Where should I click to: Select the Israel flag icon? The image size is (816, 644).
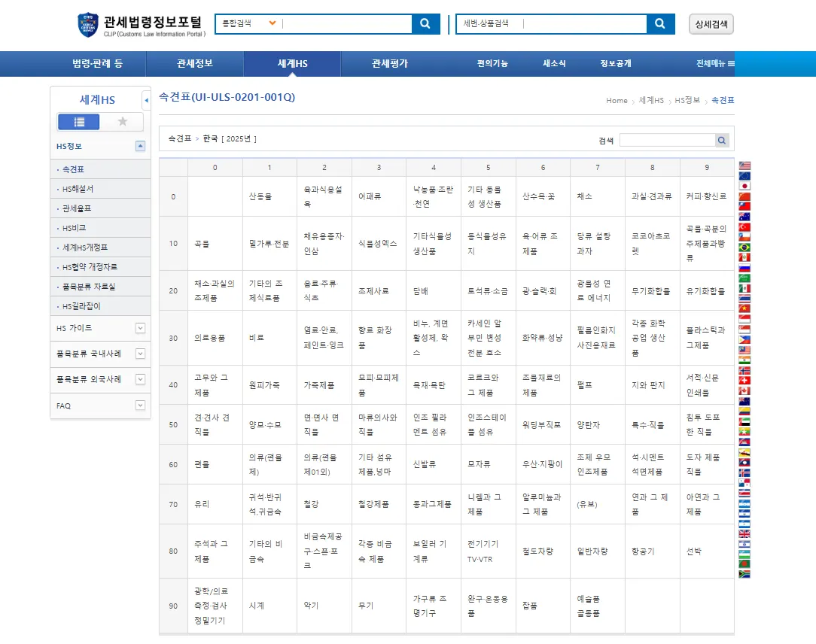point(744,544)
